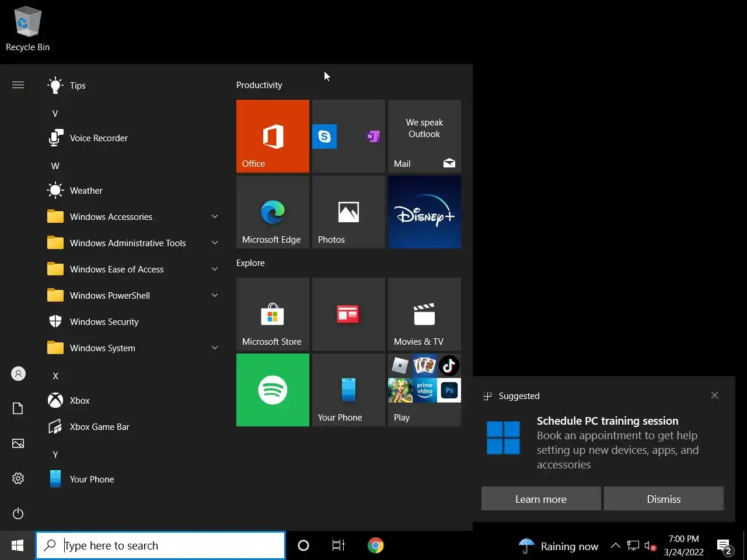The height and width of the screenshot is (560, 747).
Task: Click the Explore group heading
Action: click(x=250, y=263)
